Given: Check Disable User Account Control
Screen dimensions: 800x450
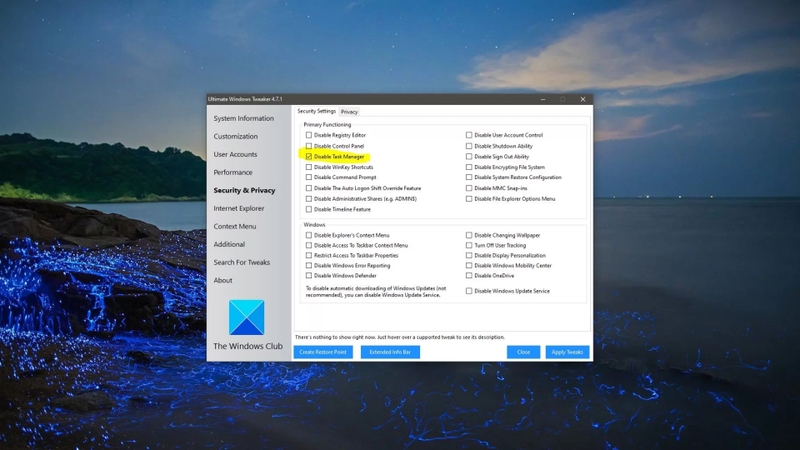Looking at the screenshot, I should click(469, 135).
